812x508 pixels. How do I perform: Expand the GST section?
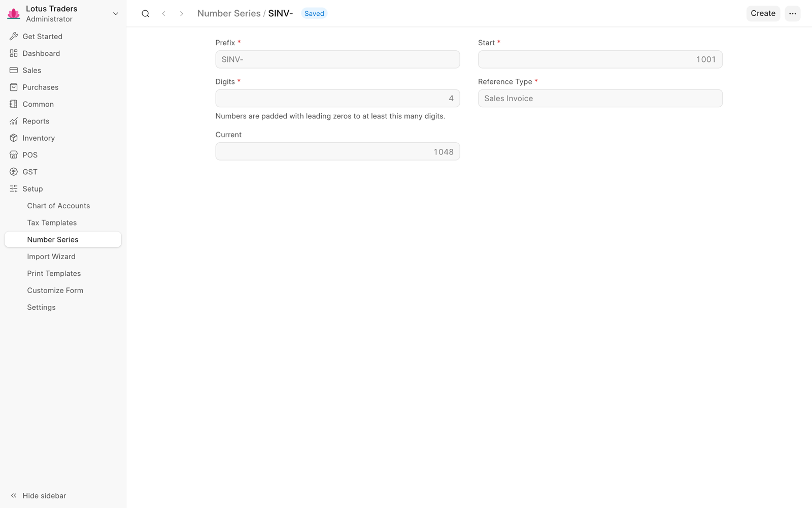point(63,172)
